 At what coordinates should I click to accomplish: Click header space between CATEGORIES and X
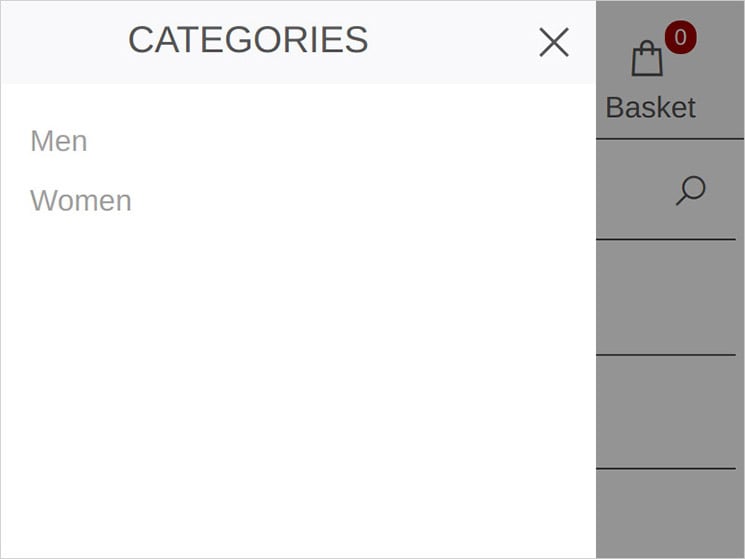click(x=454, y=42)
